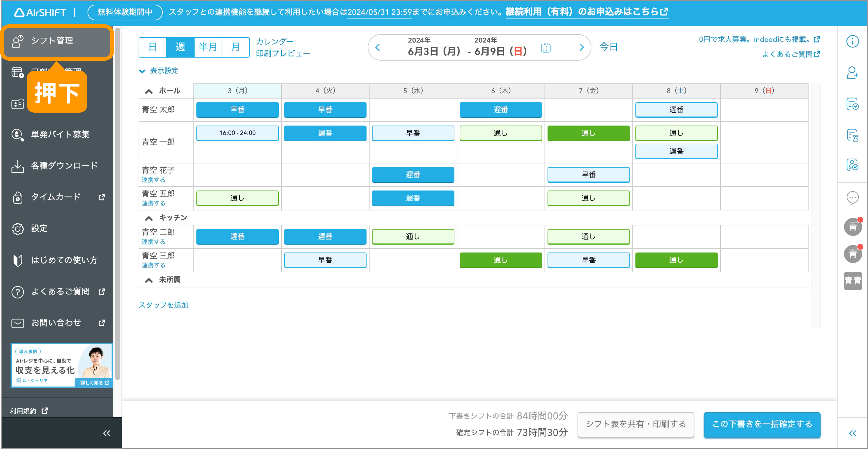868x449 pixels.
Task: Click 青空 一郎 通し shift on Friday
Action: [x=588, y=133]
